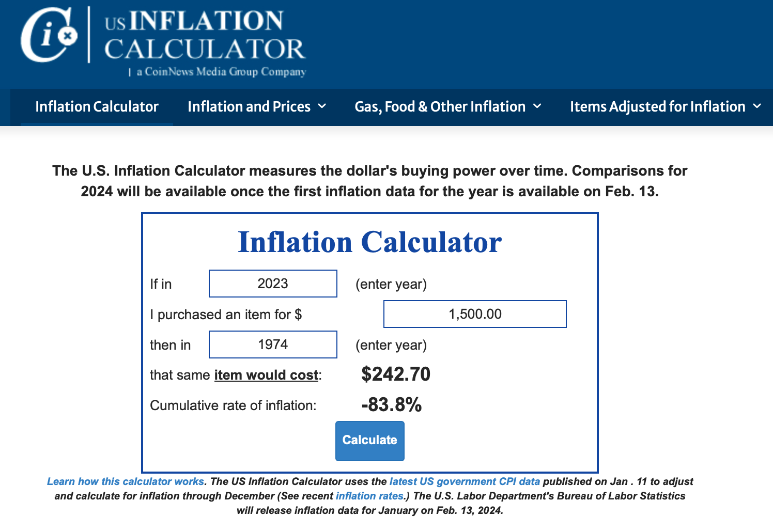Follow the underlined "item would cost" link

pyautogui.click(x=266, y=375)
